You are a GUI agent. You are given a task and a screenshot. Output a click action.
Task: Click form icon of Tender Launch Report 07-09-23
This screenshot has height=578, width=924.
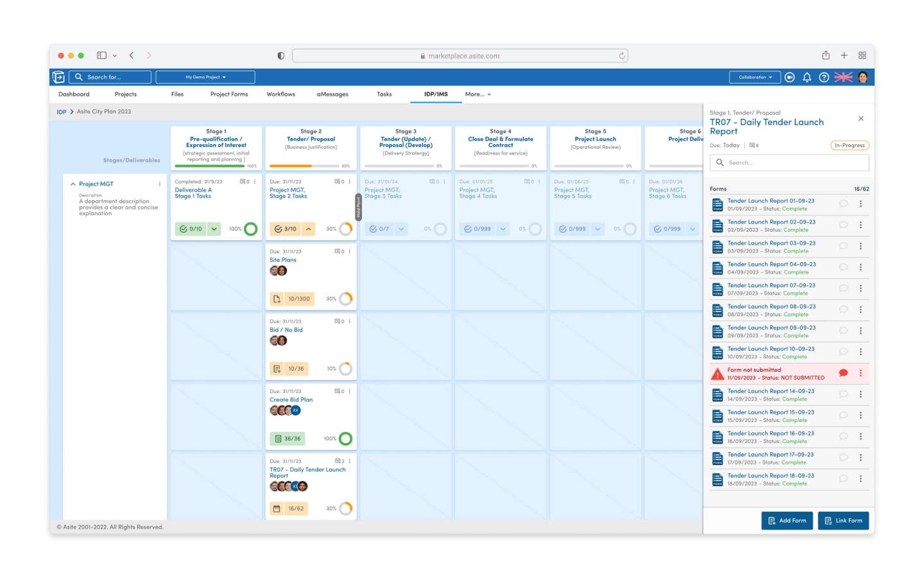coord(717,289)
